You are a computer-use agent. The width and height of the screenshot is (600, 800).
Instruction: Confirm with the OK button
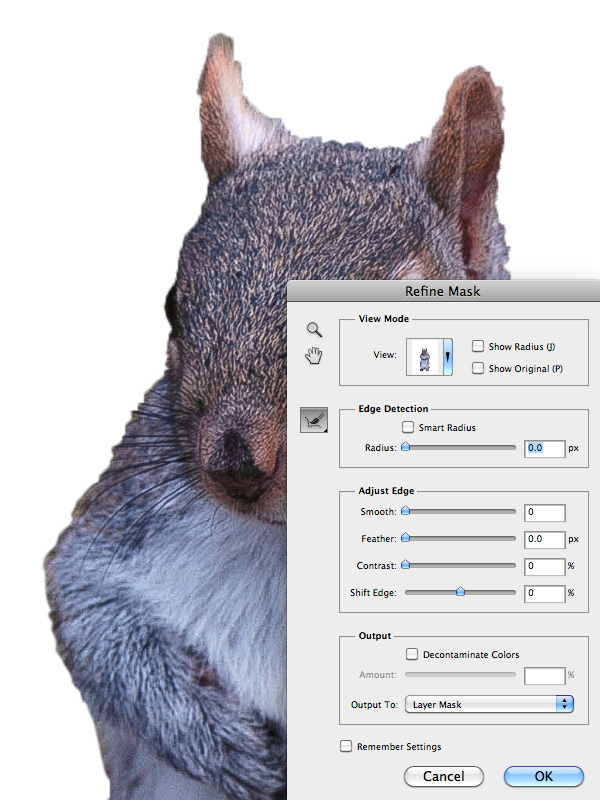(x=543, y=776)
